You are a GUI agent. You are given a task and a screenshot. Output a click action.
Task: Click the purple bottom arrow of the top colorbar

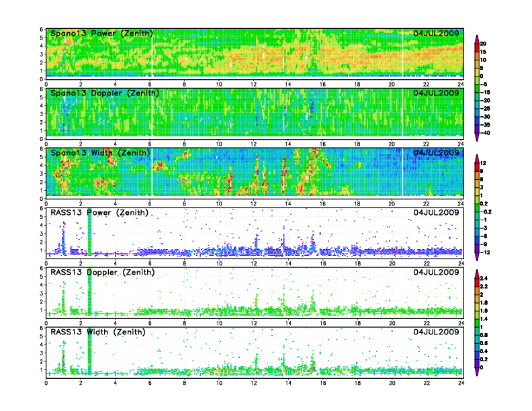click(477, 137)
